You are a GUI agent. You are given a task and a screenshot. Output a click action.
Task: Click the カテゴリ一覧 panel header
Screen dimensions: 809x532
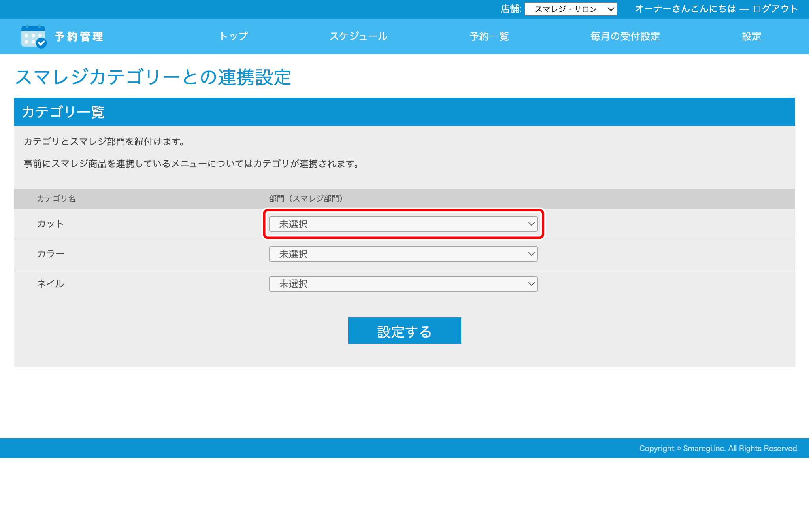pyautogui.click(x=64, y=112)
